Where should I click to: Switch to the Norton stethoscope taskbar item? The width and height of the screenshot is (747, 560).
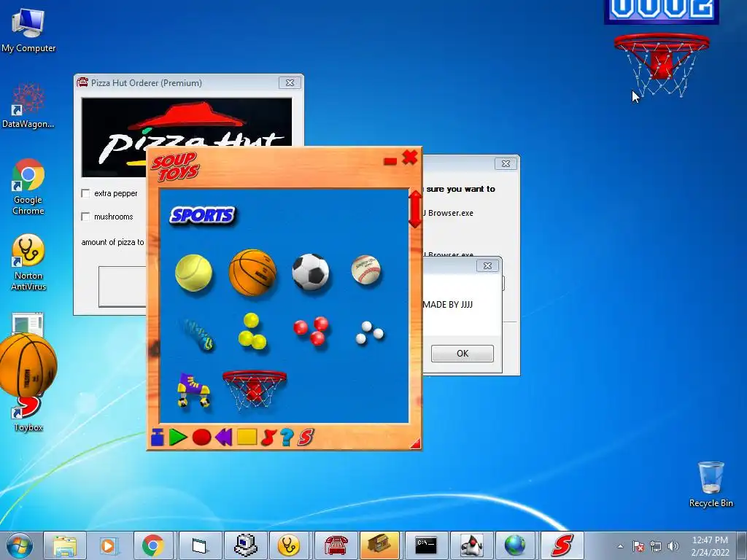(289, 545)
